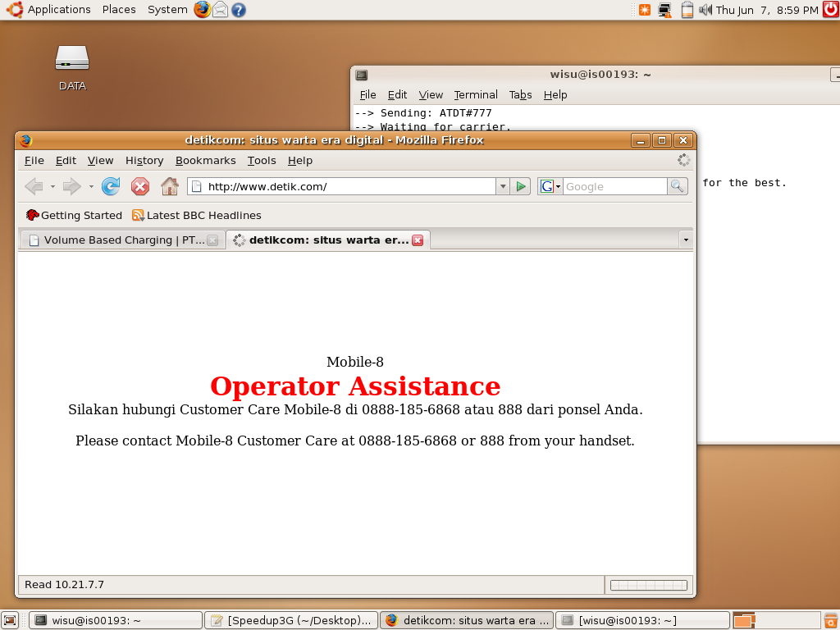Open the Firefox File menu
Viewport: 840px width, 630px height.
tap(34, 161)
